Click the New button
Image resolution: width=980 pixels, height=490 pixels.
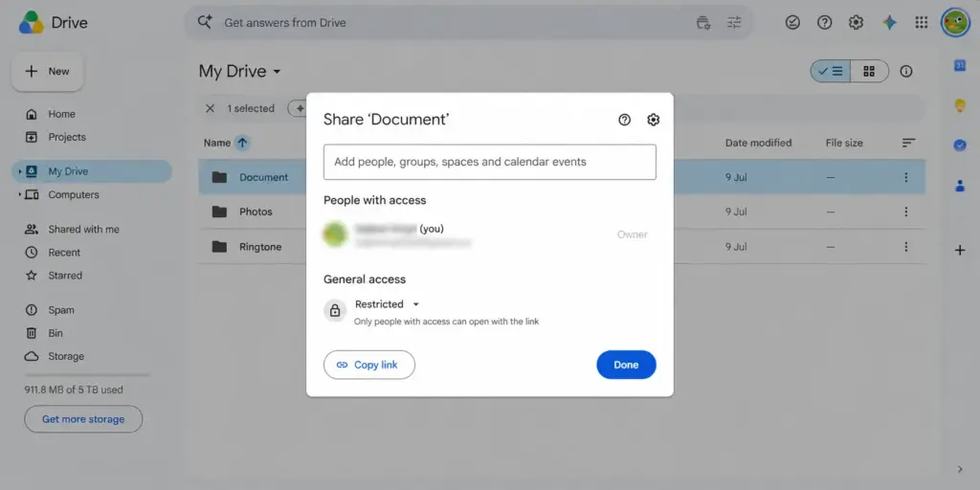click(48, 72)
